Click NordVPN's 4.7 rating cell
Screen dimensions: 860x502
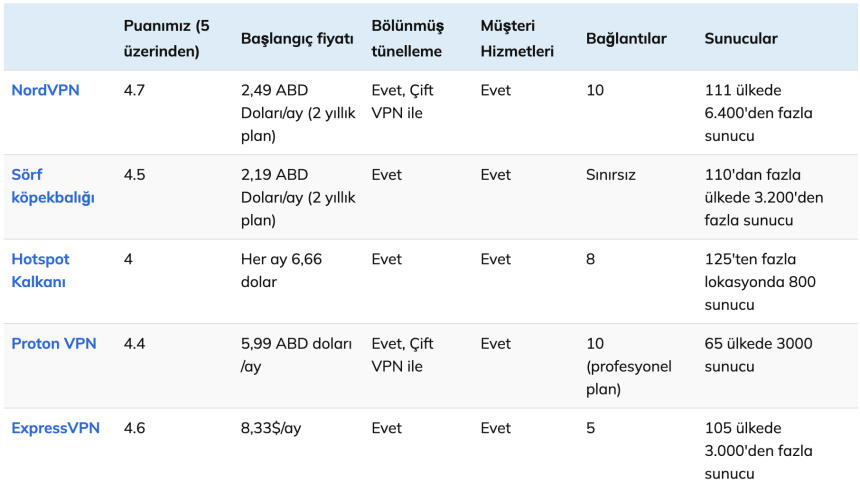[x=135, y=90]
